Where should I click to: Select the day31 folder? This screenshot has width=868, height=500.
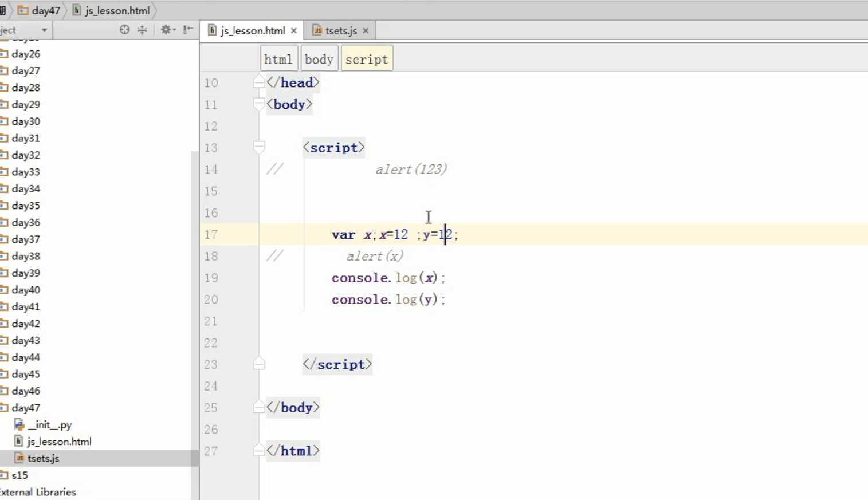pos(25,138)
